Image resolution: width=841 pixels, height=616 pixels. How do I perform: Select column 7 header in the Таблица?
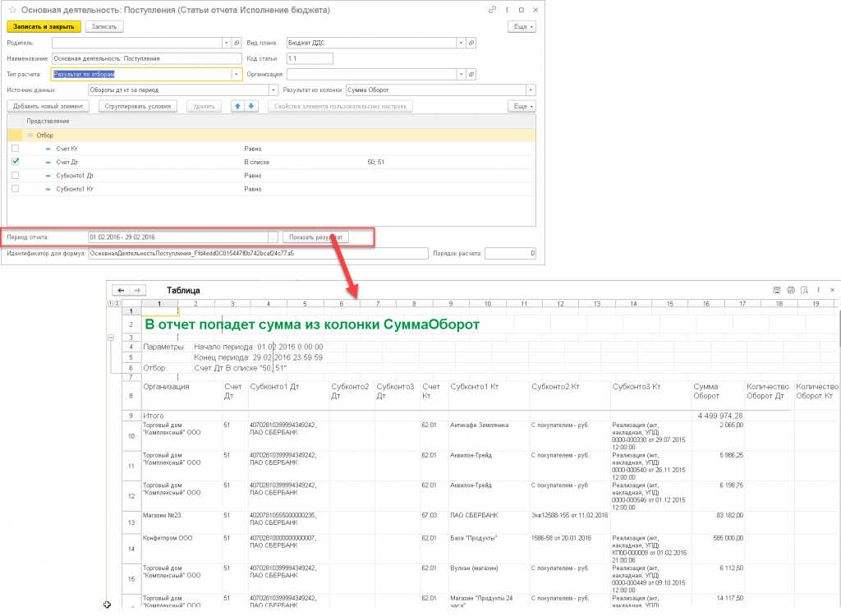click(x=378, y=304)
